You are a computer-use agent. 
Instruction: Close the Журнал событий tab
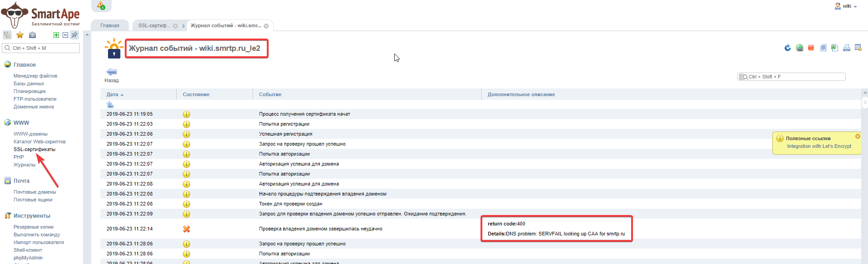click(x=266, y=26)
